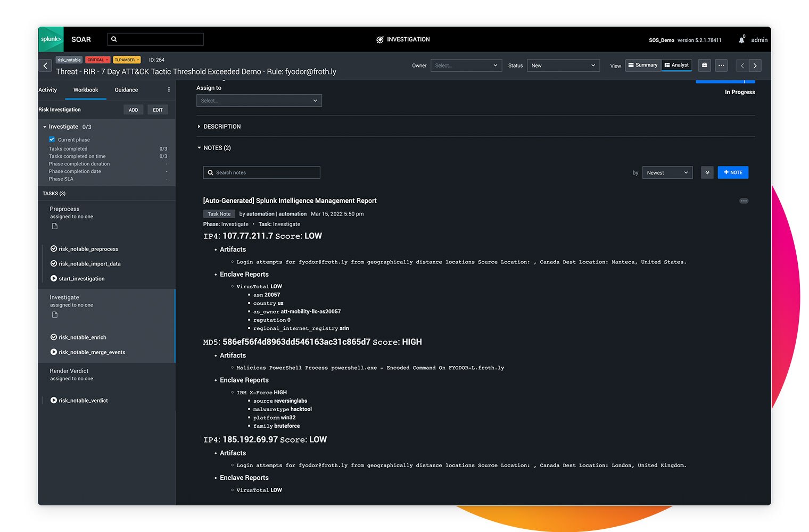Open the more options ellipsis next to the briefcase
The image size is (809, 532).
coord(721,65)
